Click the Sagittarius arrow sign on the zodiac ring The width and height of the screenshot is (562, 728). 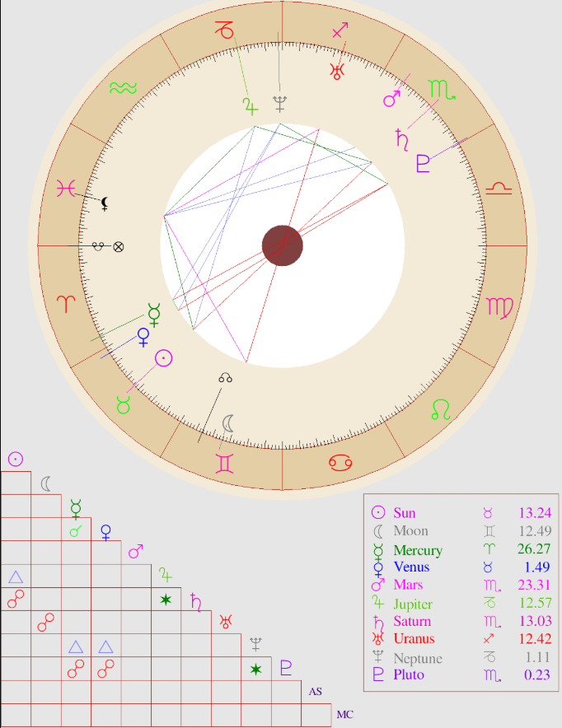tap(340, 30)
